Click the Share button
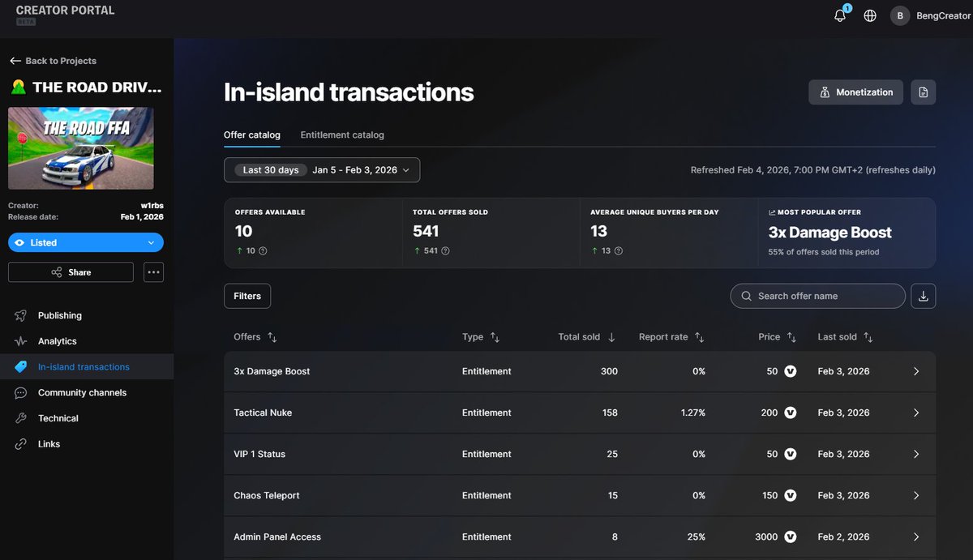973x560 pixels. (x=71, y=272)
